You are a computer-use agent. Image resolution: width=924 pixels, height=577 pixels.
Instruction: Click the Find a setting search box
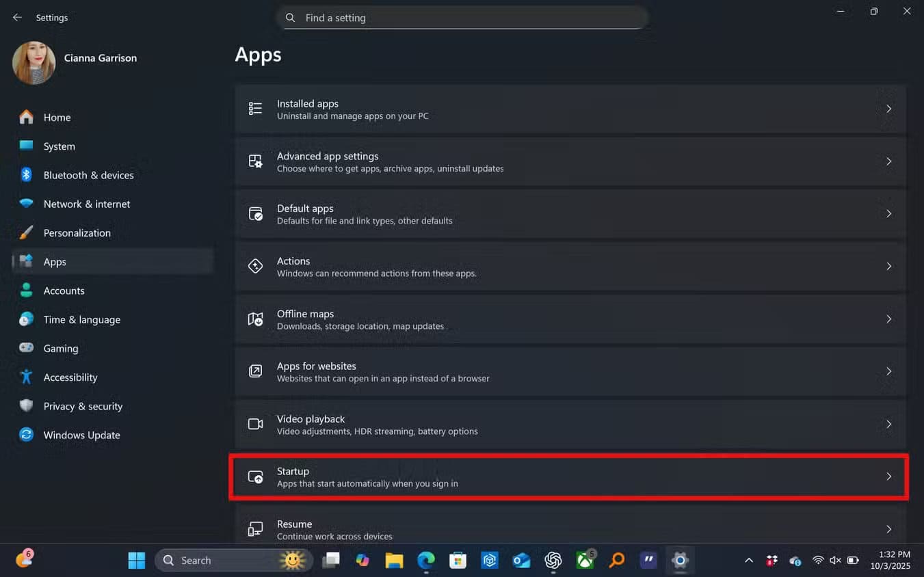click(x=462, y=18)
